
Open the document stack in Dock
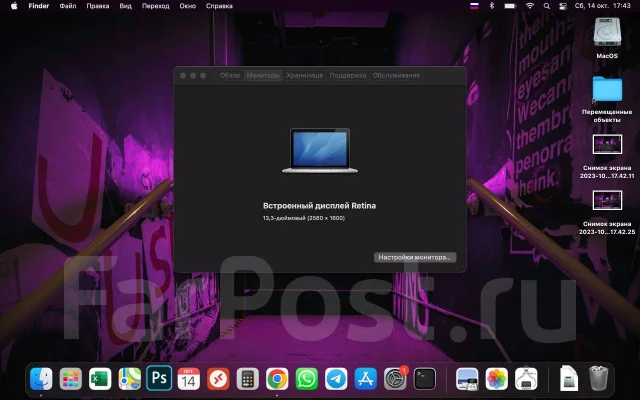pyautogui.click(x=569, y=379)
